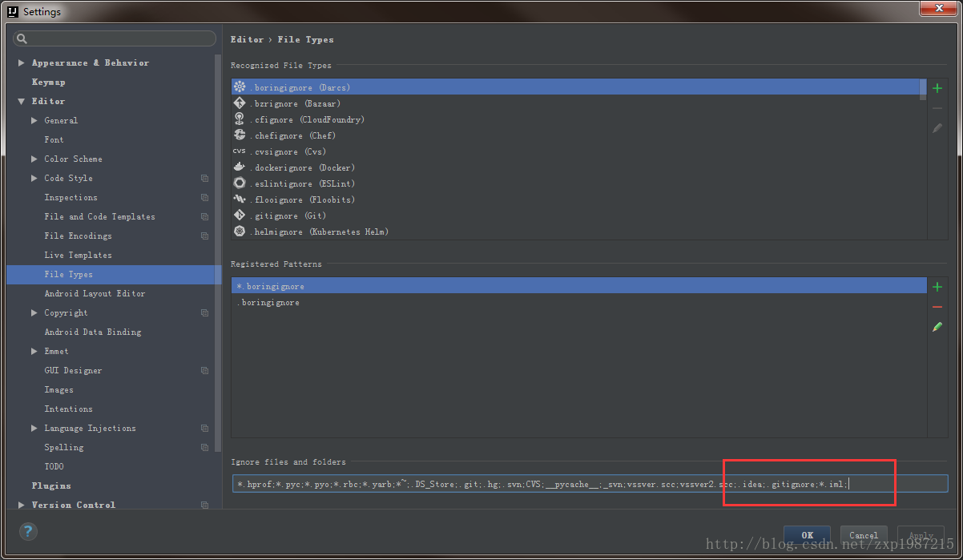Viewport: 963px width, 560px height.
Task: Click project-level icon next to GUI Designer
Action: point(205,370)
